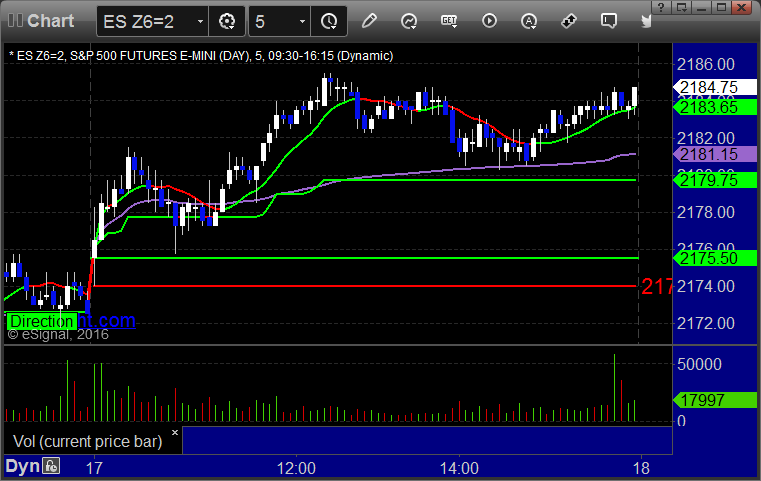
Task: Select the pencil drawing tool
Action: [369, 21]
